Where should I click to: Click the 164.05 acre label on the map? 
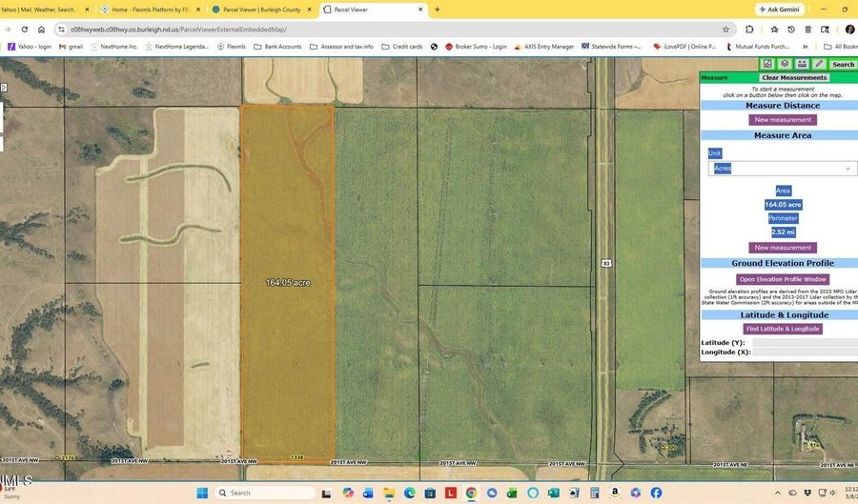point(288,283)
